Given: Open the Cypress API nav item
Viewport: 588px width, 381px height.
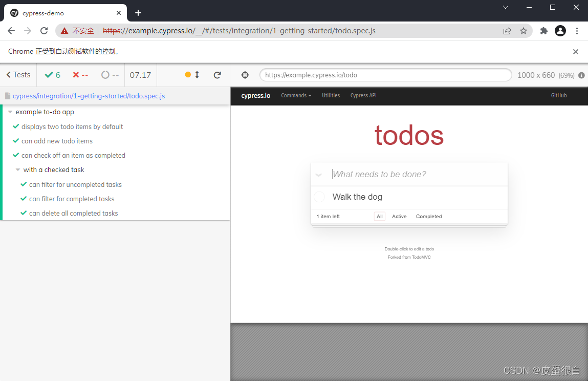Looking at the screenshot, I should click(x=363, y=95).
